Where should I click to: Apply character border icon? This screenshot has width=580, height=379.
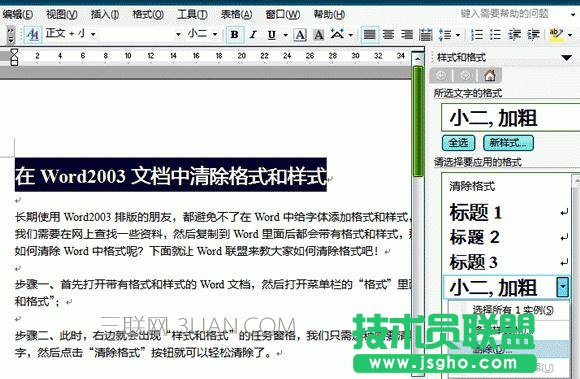point(300,35)
